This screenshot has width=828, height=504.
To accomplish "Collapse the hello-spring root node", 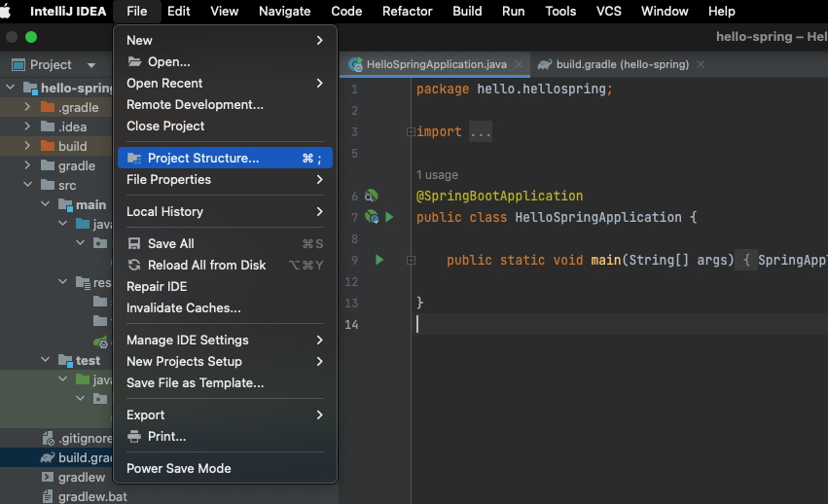I will (10, 88).
